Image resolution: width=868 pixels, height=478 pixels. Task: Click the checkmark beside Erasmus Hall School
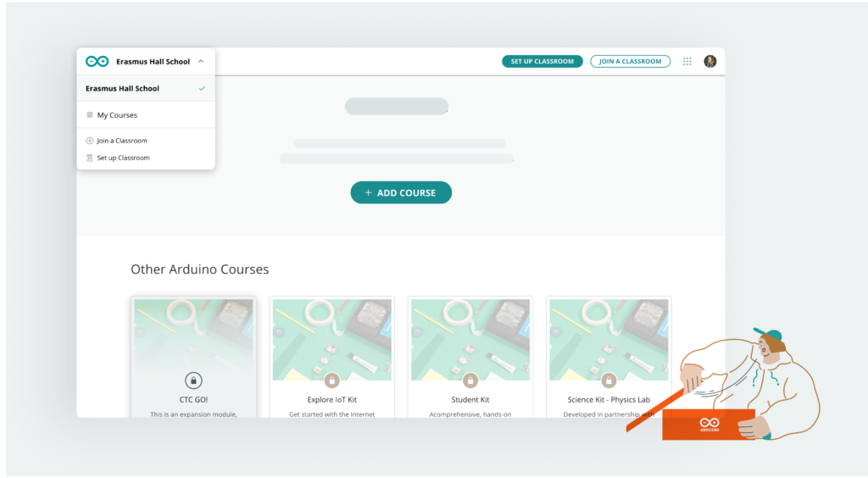tap(202, 88)
